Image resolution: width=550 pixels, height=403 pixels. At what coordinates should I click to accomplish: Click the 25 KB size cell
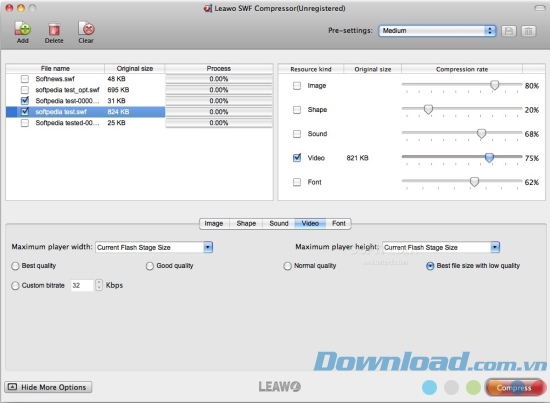[116, 123]
